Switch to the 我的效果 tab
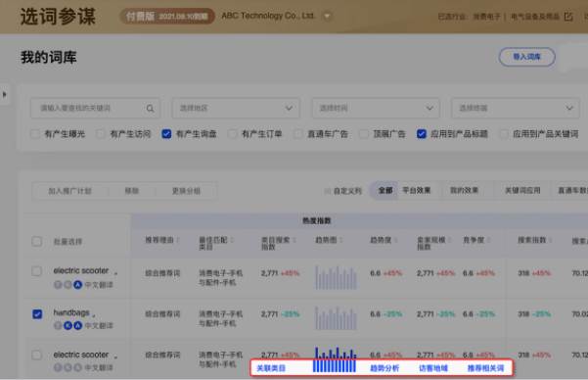Image resolution: width=588 pixels, height=380 pixels. [465, 190]
